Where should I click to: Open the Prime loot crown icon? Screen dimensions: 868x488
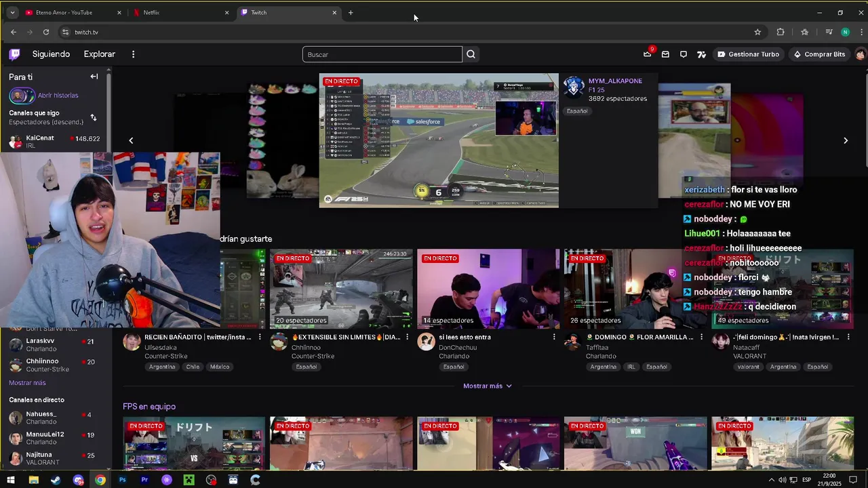coord(648,54)
